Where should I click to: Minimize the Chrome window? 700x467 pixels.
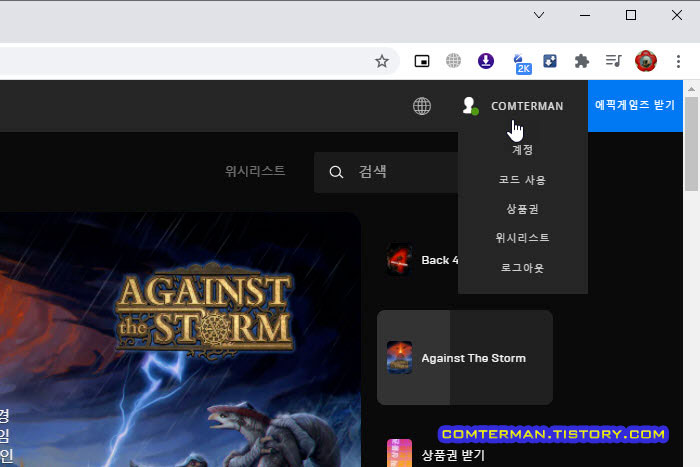click(x=585, y=15)
